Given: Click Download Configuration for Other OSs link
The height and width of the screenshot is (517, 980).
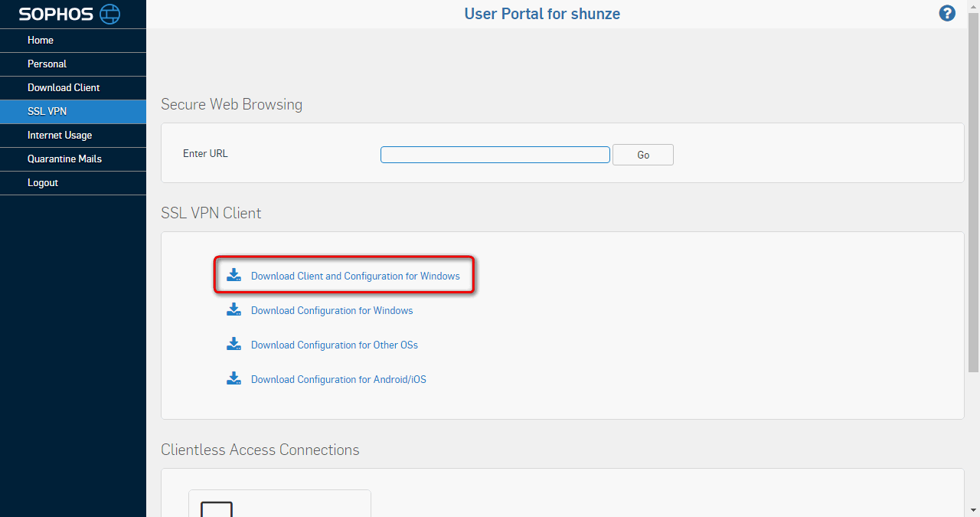Looking at the screenshot, I should [335, 345].
